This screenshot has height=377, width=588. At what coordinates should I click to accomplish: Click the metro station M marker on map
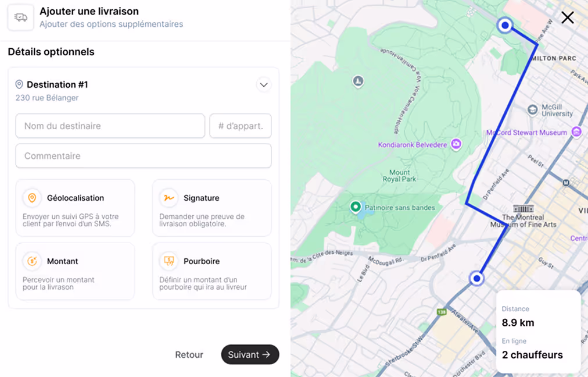coord(566,183)
